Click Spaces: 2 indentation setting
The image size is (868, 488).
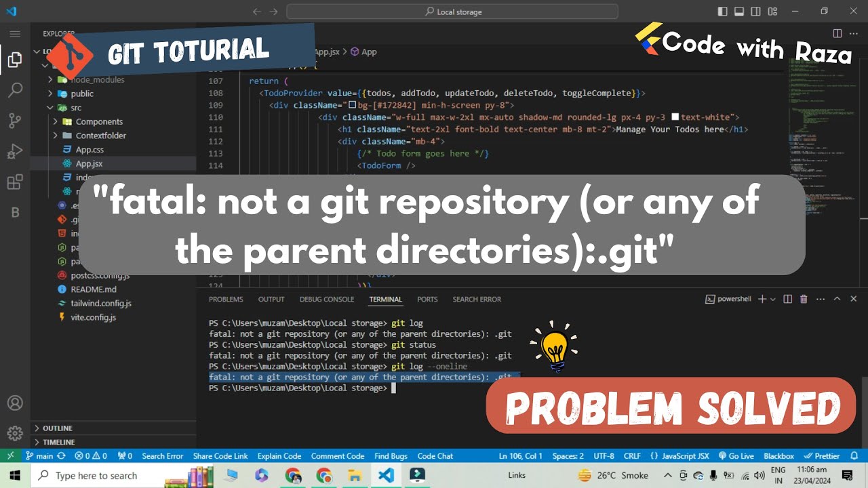pos(568,456)
